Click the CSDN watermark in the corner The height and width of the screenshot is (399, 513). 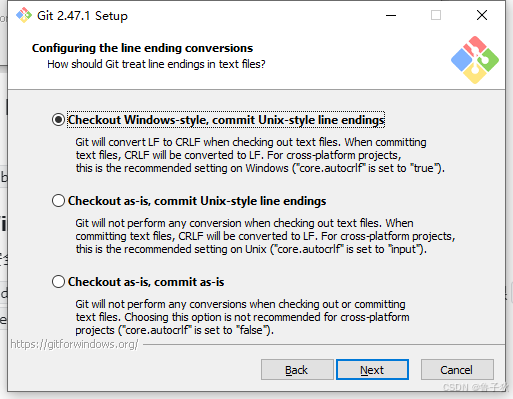click(475, 387)
